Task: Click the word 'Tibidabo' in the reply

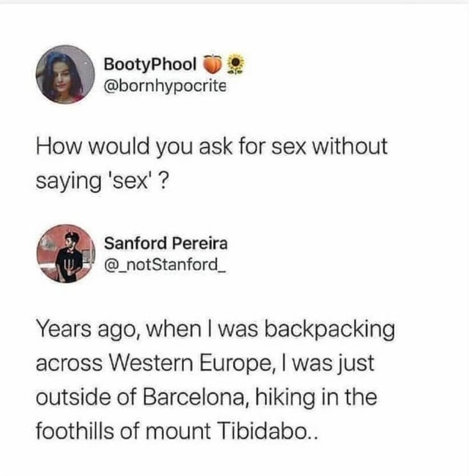Action: pyautogui.click(x=262, y=431)
